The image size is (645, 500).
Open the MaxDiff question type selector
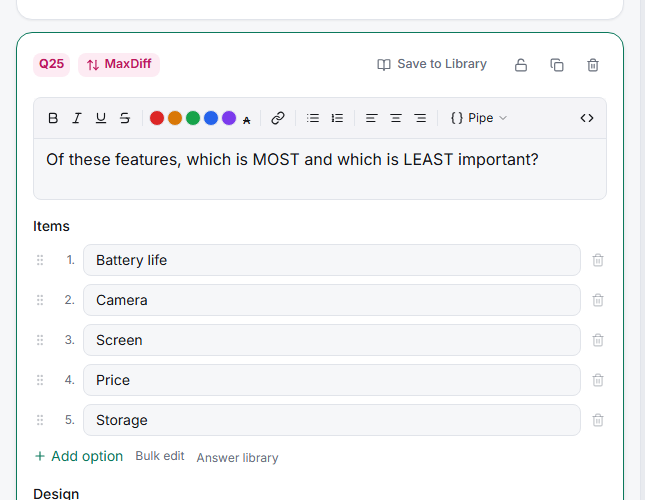tap(119, 65)
